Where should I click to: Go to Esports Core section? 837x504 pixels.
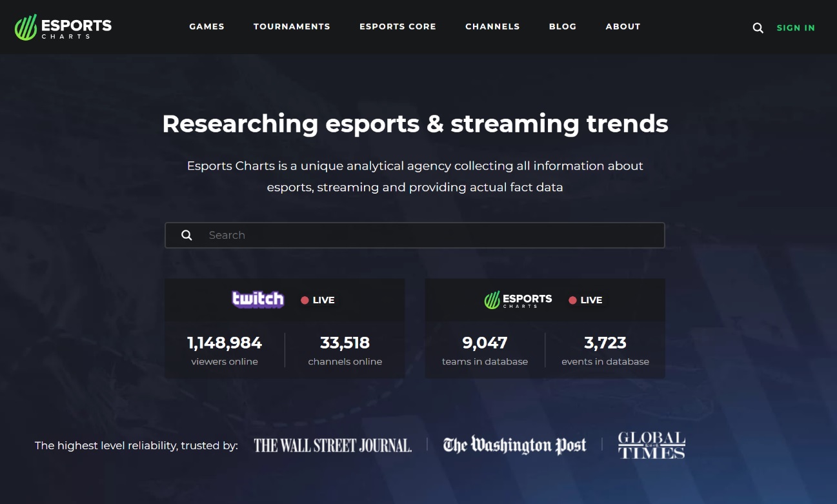[398, 26]
